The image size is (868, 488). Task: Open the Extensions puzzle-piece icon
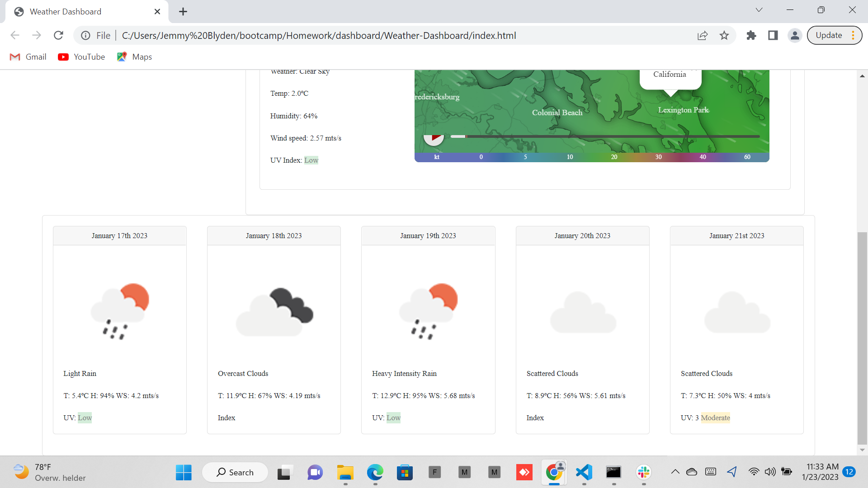click(x=751, y=35)
